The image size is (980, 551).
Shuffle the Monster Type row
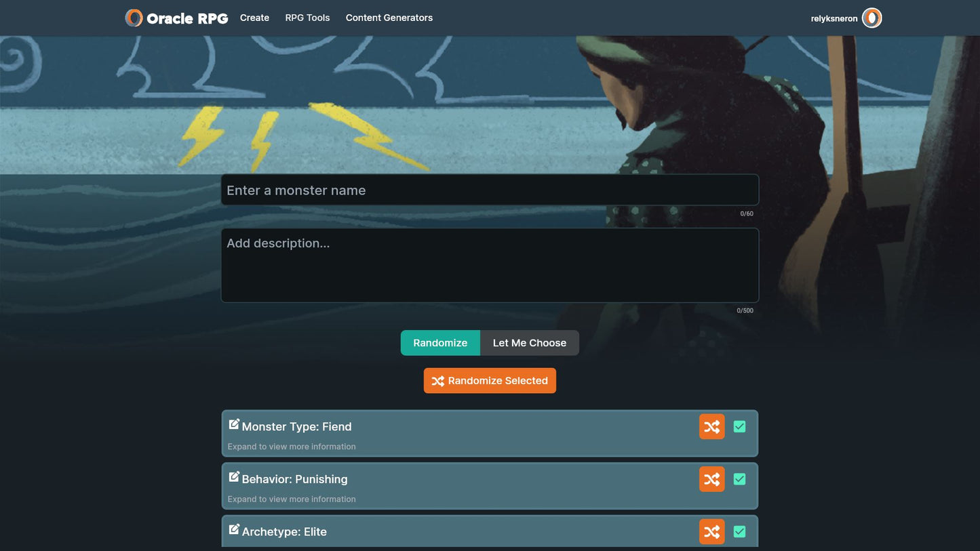point(711,427)
